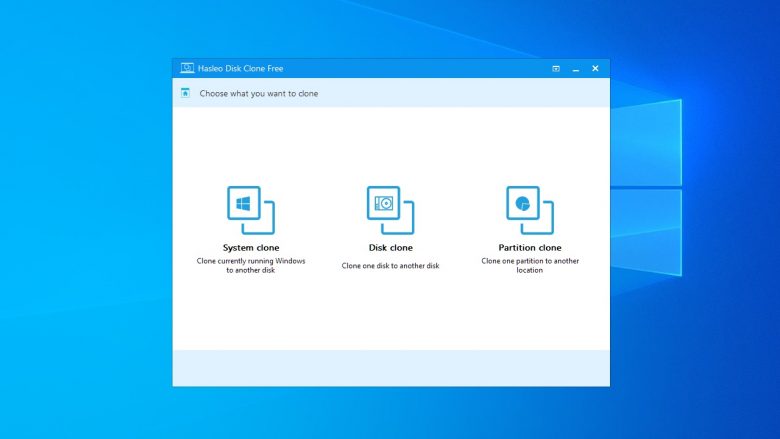Click the Hasleo app logo in title bar
Screen dimensions: 780x439
[x=187, y=68]
